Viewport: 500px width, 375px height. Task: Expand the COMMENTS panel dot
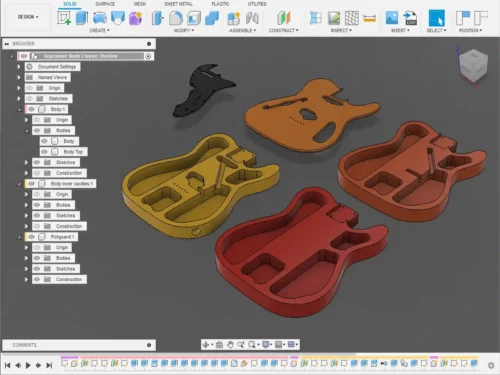[x=149, y=345]
